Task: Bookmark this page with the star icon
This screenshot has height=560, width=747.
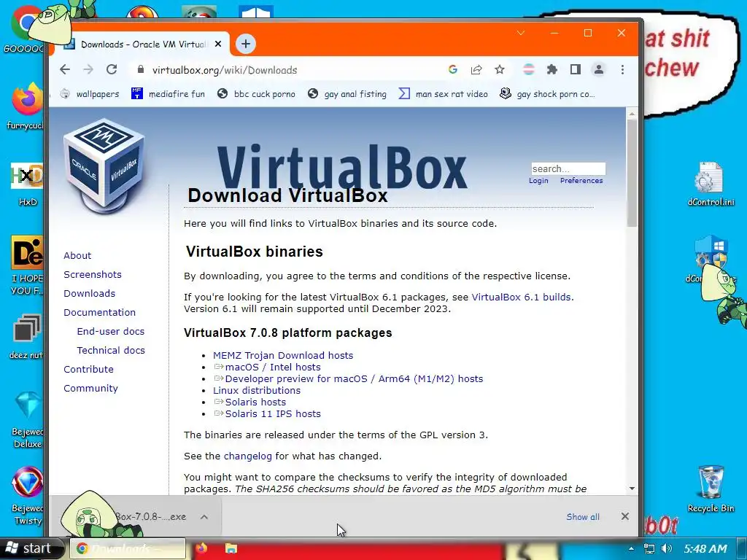Action: point(499,69)
